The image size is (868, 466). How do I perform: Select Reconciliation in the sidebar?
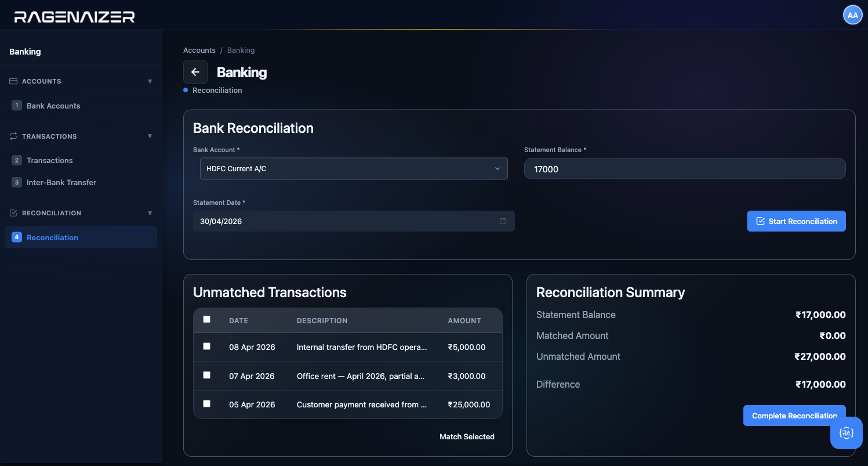click(x=81, y=237)
